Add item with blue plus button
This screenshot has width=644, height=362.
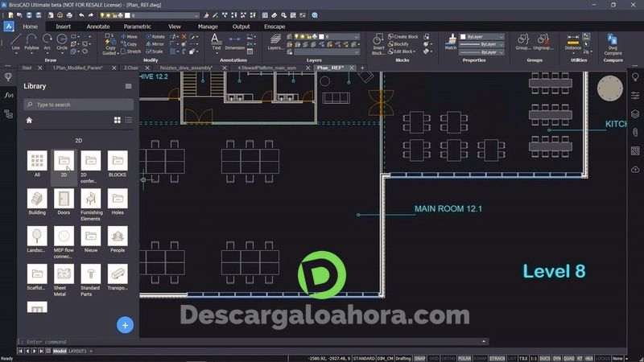pos(125,325)
